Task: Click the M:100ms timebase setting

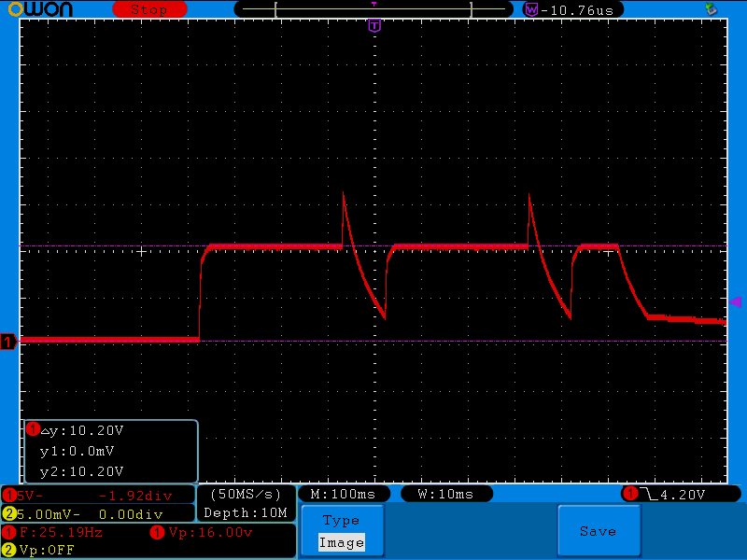Action: pos(343,495)
